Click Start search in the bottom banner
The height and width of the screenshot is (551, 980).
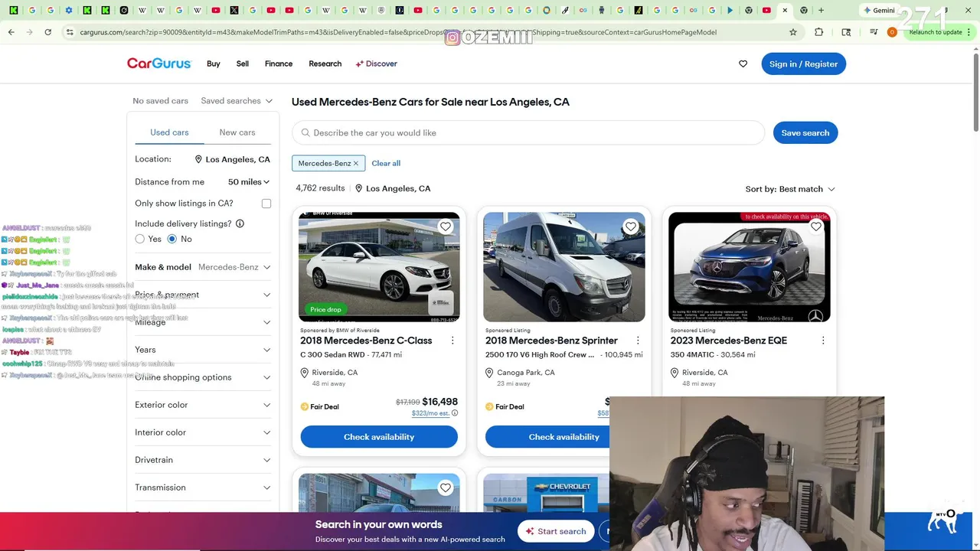[556, 531]
